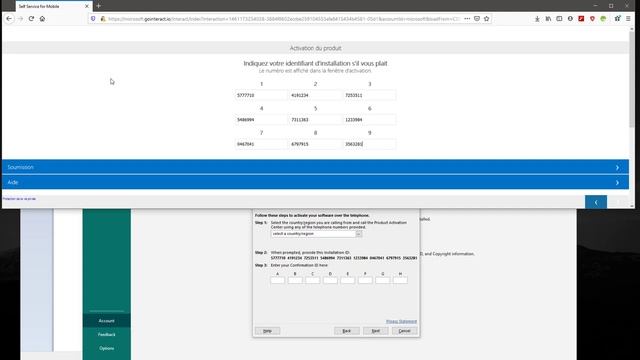Expand the Soumission blue bar
Viewport: 640px width, 360px height.
(315, 167)
